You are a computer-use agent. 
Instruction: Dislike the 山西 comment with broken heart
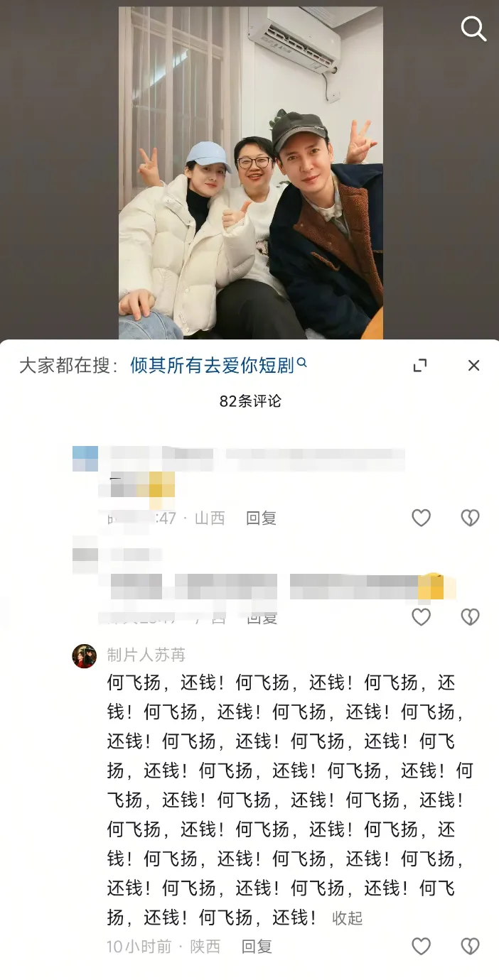tap(470, 518)
